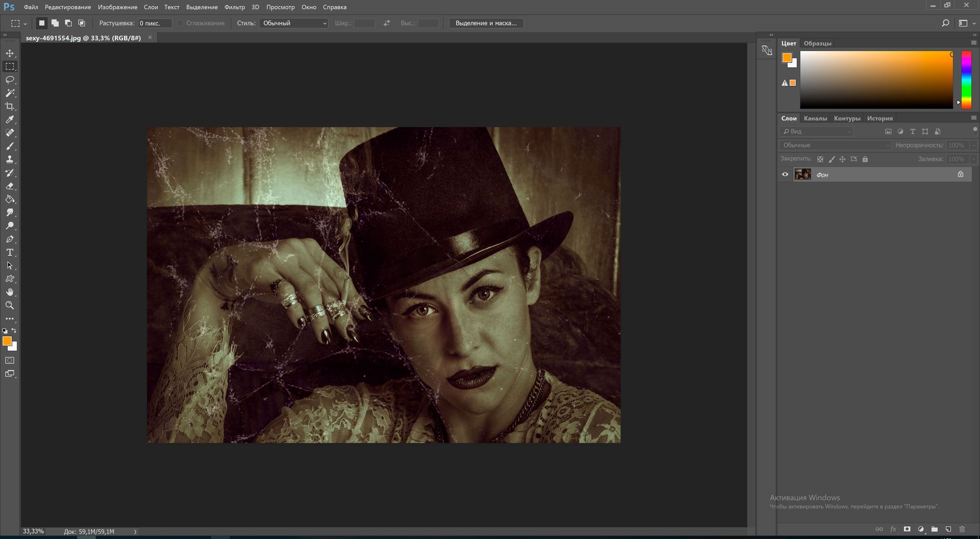
Task: Hide the Фон layer visibility
Action: (x=785, y=174)
